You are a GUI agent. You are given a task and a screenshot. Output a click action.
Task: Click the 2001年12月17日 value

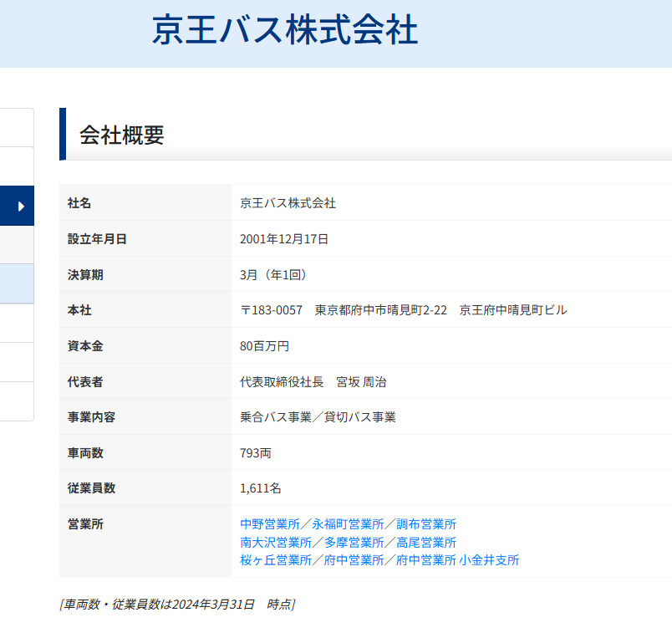click(x=284, y=239)
